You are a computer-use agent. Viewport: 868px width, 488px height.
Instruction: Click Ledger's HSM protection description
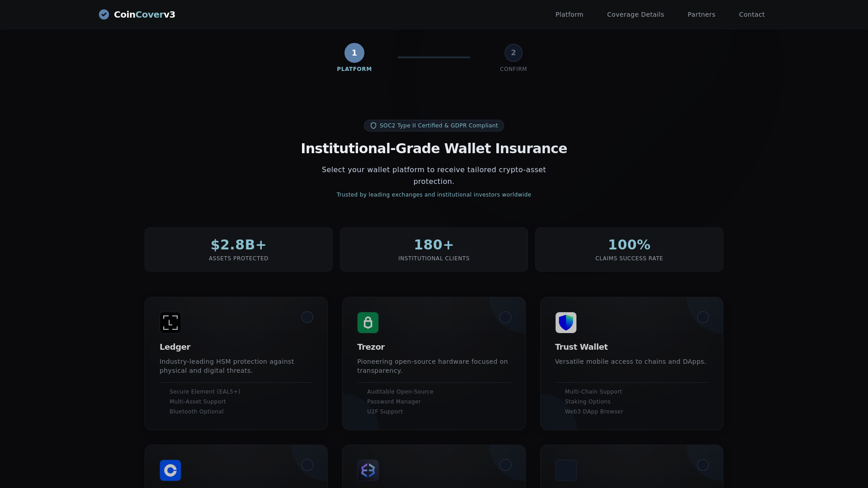tap(227, 366)
